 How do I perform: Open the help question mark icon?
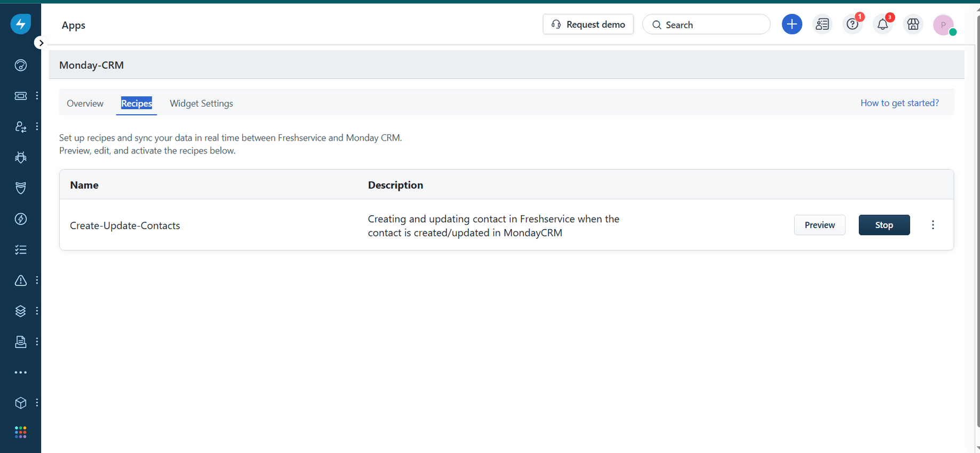tap(852, 25)
